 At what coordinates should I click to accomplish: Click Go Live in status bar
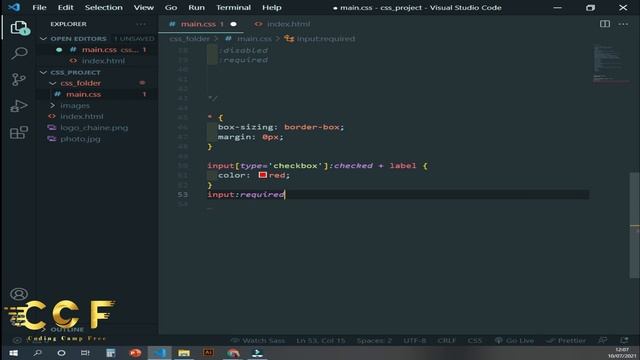[x=514, y=340]
